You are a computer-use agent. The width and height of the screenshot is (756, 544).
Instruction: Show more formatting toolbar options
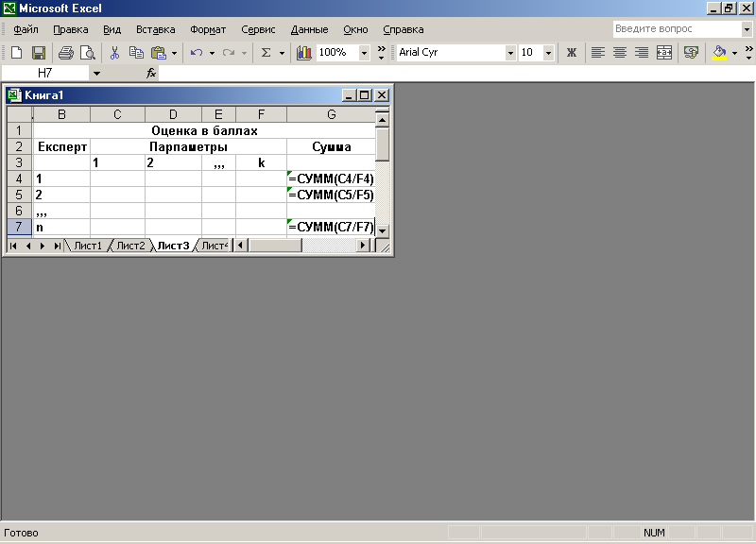pos(748,53)
